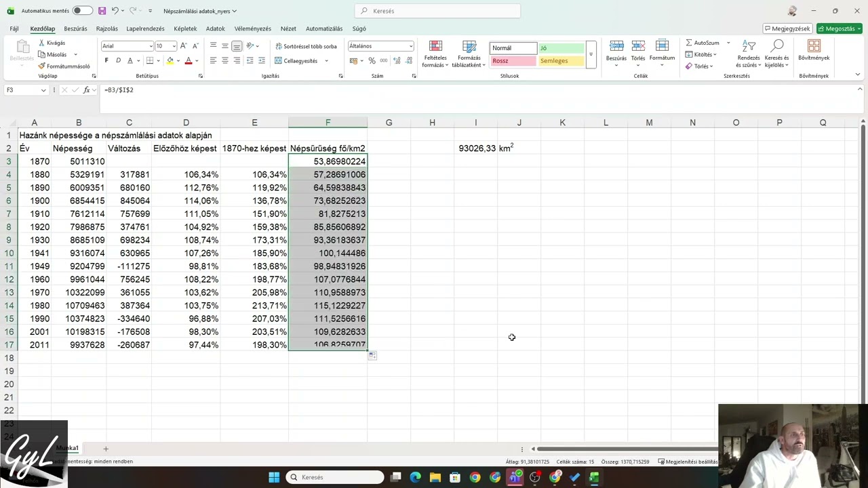Image resolution: width=868 pixels, height=488 pixels.
Task: Click the increase decimal places icon
Action: pos(397,60)
